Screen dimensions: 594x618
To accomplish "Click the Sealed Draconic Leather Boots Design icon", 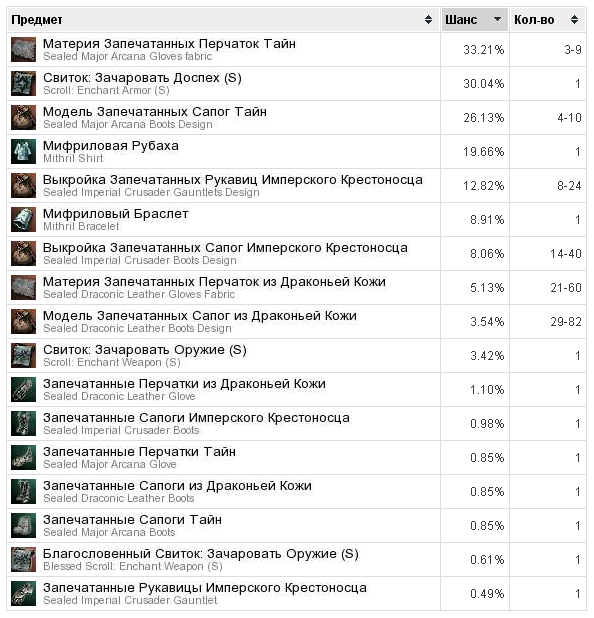I will coord(23,321).
